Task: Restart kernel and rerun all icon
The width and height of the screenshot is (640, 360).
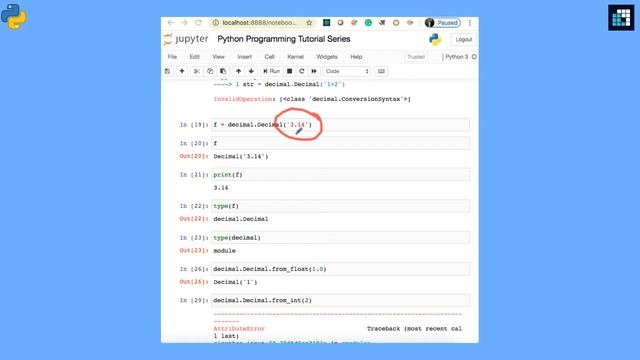Action: 314,71
